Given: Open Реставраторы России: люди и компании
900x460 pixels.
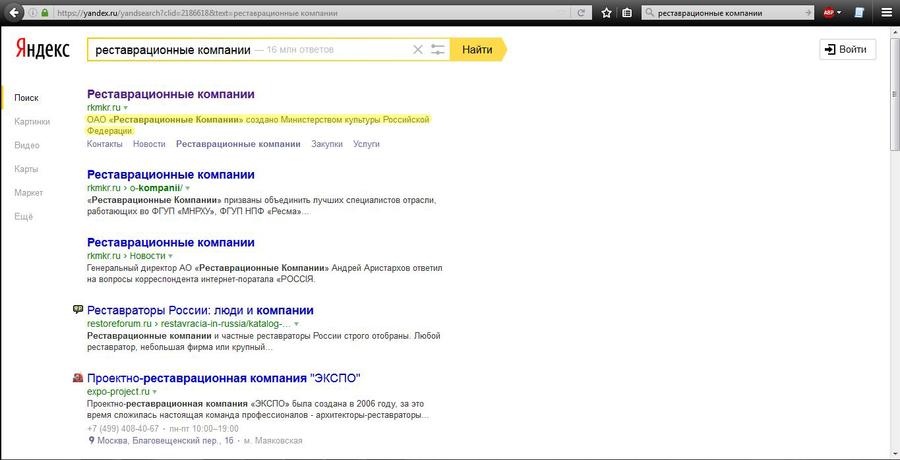Looking at the screenshot, I should coord(200,311).
